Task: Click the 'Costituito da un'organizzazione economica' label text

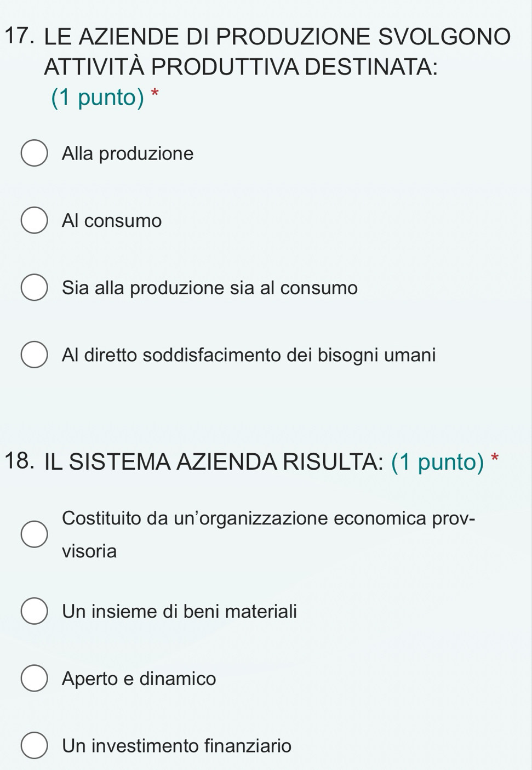Action: pos(244,519)
